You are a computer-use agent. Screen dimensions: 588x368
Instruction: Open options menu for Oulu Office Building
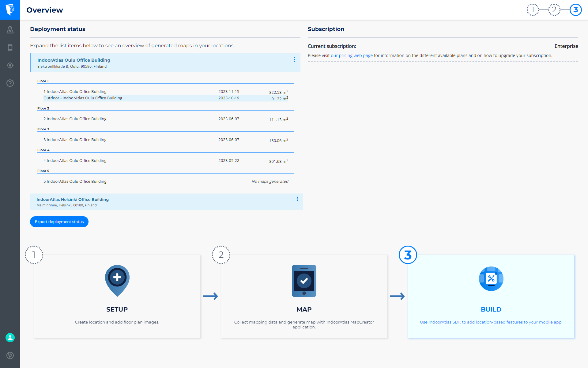point(294,59)
